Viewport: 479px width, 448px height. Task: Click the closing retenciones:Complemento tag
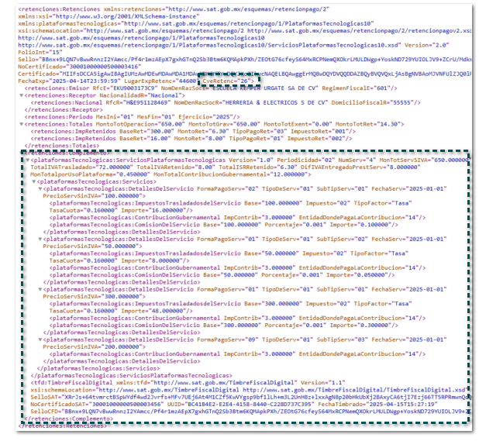(69, 419)
